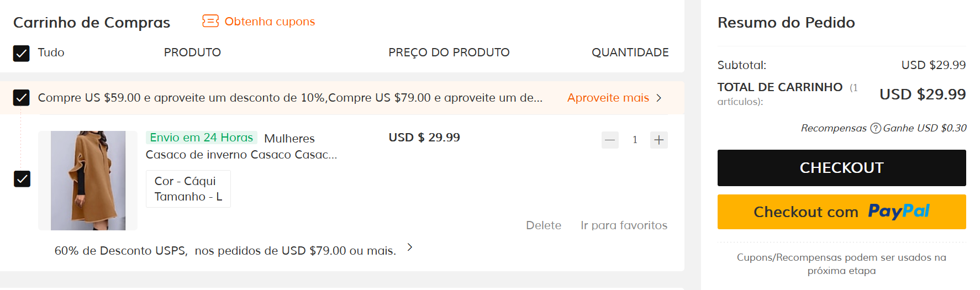Click the quantity number field
This screenshot has height=290, width=980.
pos(635,140)
